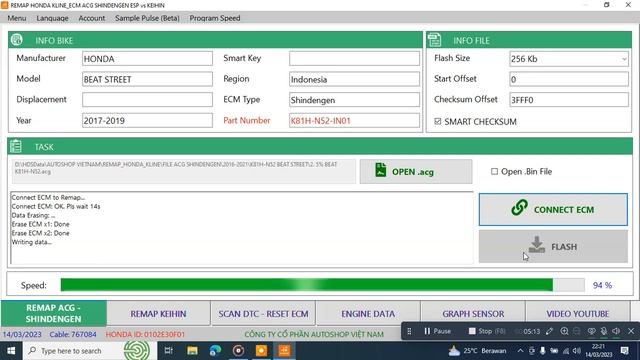The width and height of the screenshot is (640, 360).
Task: Toggle the recorder speaker audio icon
Action: point(616,331)
